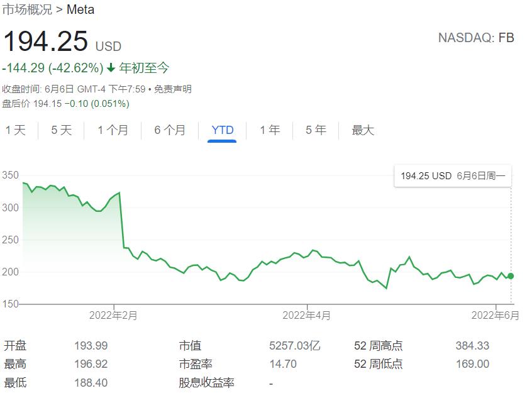Click the 2022年2月 axis label

point(114,316)
